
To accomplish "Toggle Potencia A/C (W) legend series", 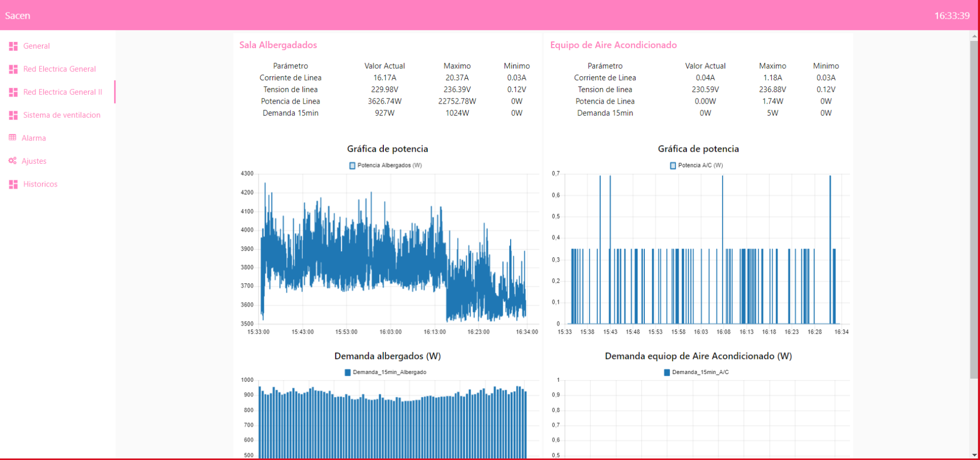I will click(x=696, y=166).
